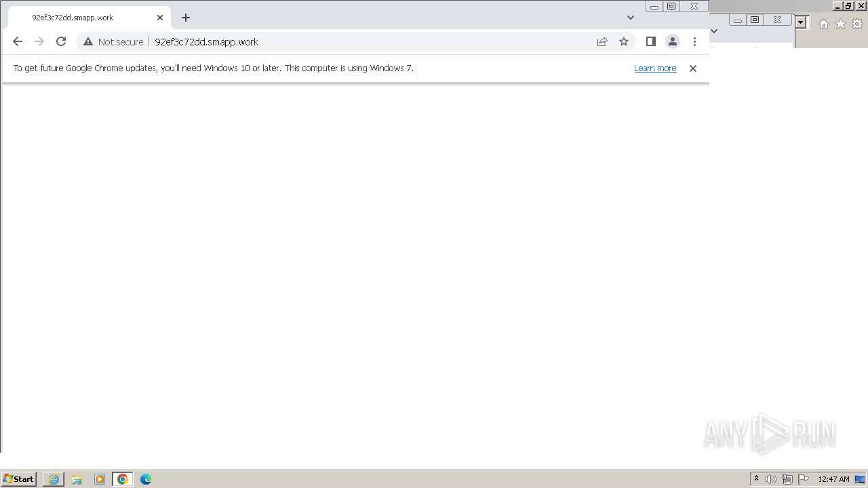Image resolution: width=868 pixels, height=488 pixels.
Task: Show desktop via tray button
Action: pyautogui.click(x=861, y=479)
